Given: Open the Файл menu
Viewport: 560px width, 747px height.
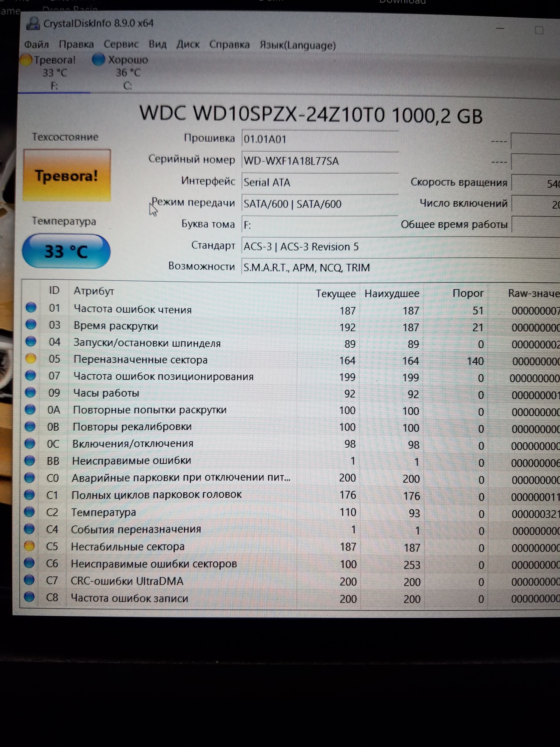Looking at the screenshot, I should [x=36, y=45].
